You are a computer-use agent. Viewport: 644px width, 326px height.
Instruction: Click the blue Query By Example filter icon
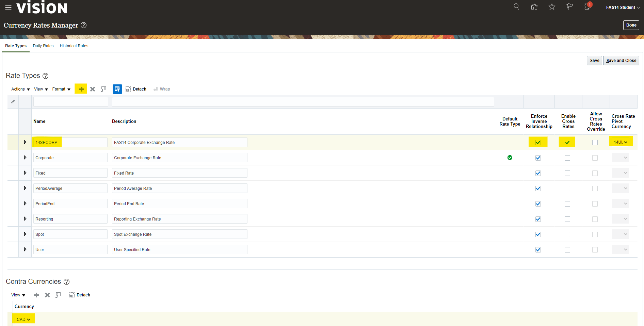tap(117, 89)
